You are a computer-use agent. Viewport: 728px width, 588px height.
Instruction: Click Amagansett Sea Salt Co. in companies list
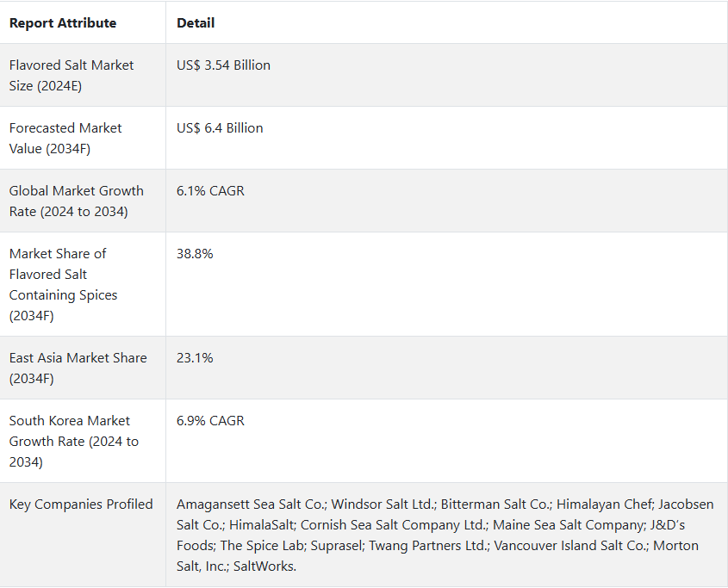(252, 504)
